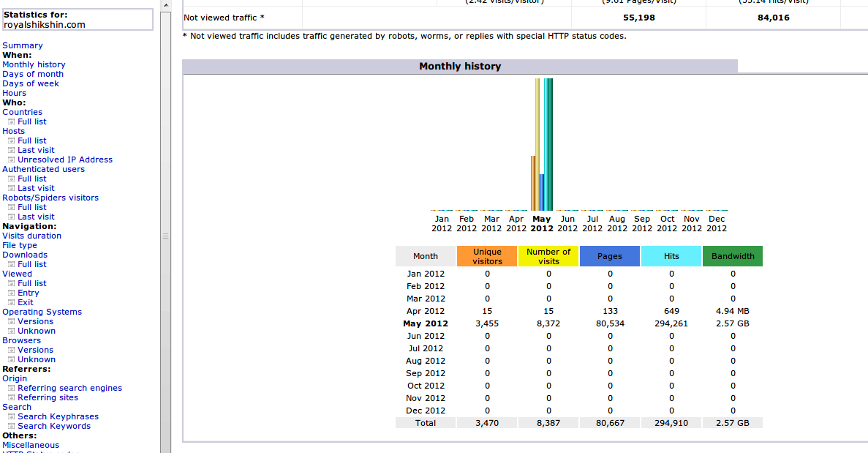The width and height of the screenshot is (868, 453).
Task: Open the Operating Systems link
Action: click(42, 312)
